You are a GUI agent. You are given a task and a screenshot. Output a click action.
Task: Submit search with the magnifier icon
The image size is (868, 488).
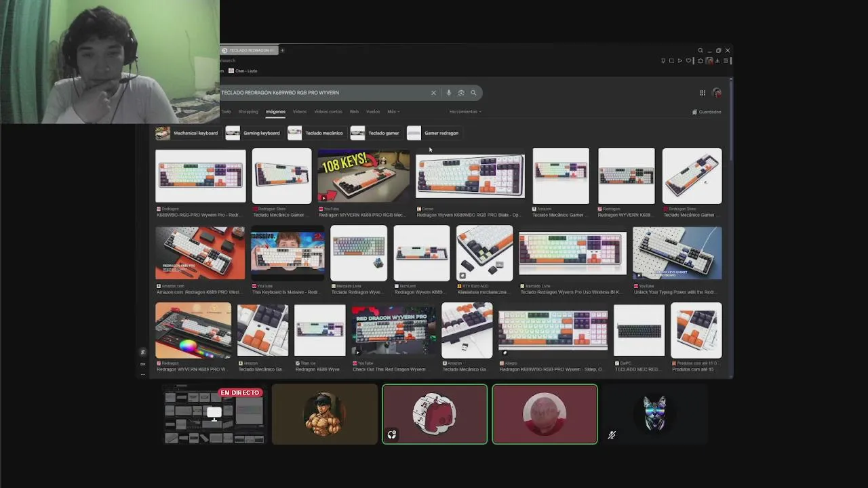pos(473,93)
